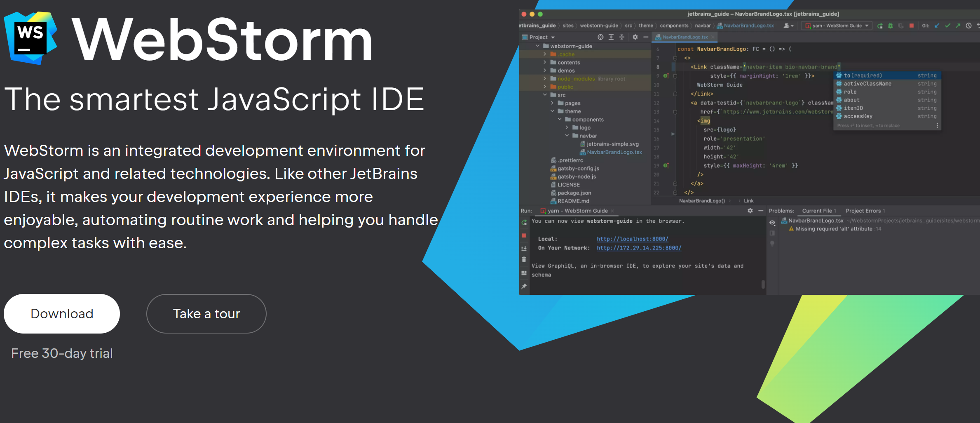Click the Select Opened File target icon

600,37
